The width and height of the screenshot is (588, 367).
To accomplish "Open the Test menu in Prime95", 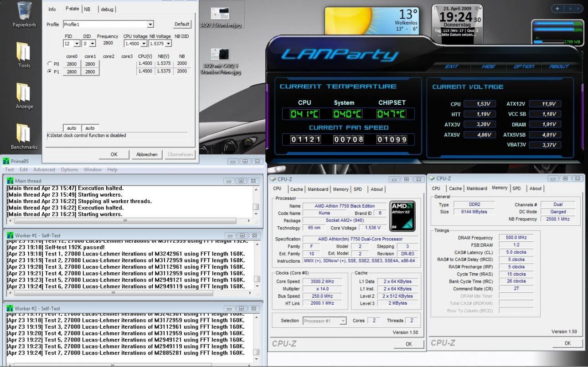I will coord(9,170).
